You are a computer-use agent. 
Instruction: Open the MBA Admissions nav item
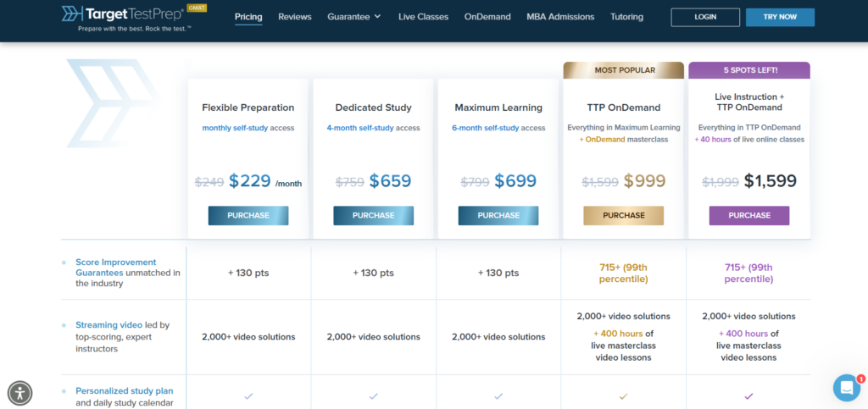[x=560, y=17]
